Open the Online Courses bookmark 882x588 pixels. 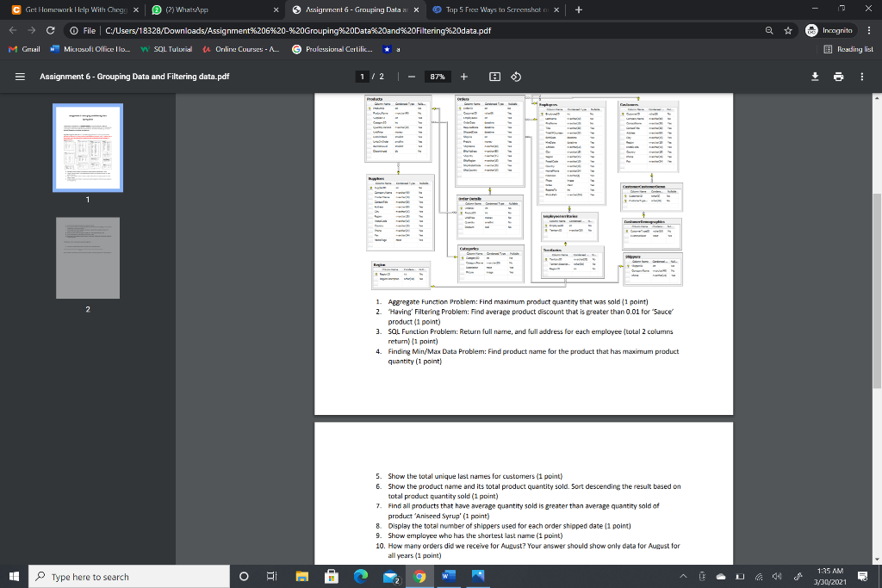pyautogui.click(x=241, y=49)
